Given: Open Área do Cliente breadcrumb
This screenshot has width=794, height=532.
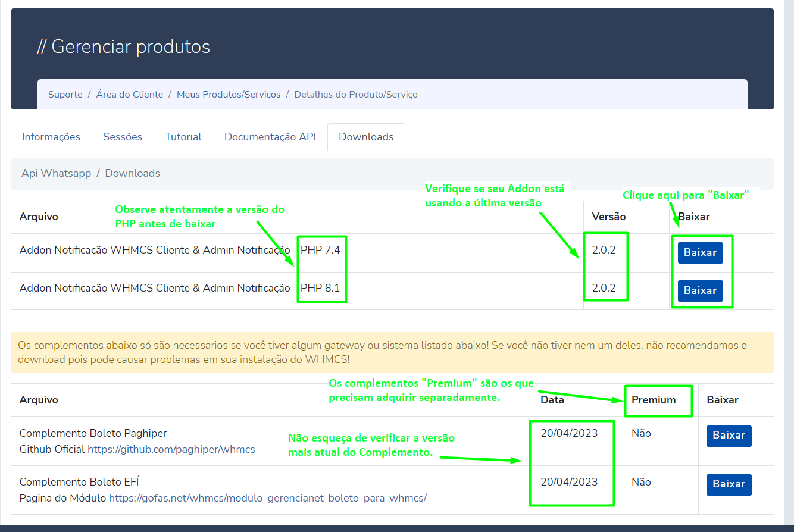Looking at the screenshot, I should tap(130, 95).
